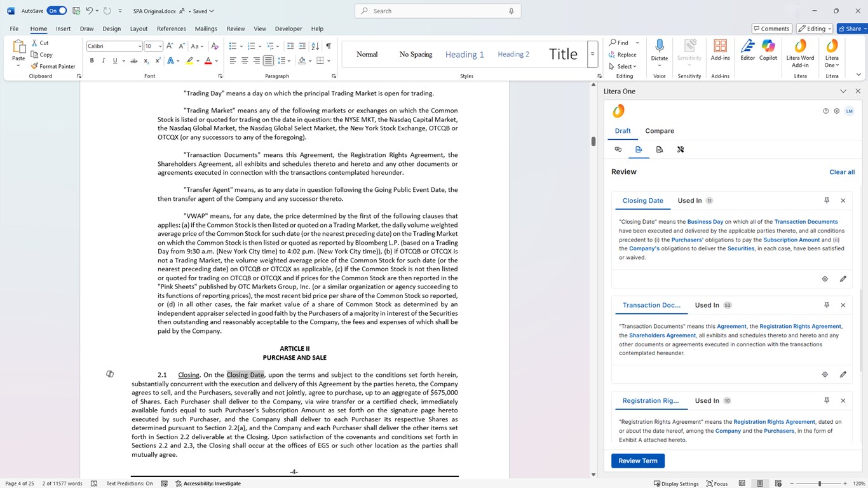Sort the selected paragraphs
This screenshot has width=868, height=488.
point(316,46)
